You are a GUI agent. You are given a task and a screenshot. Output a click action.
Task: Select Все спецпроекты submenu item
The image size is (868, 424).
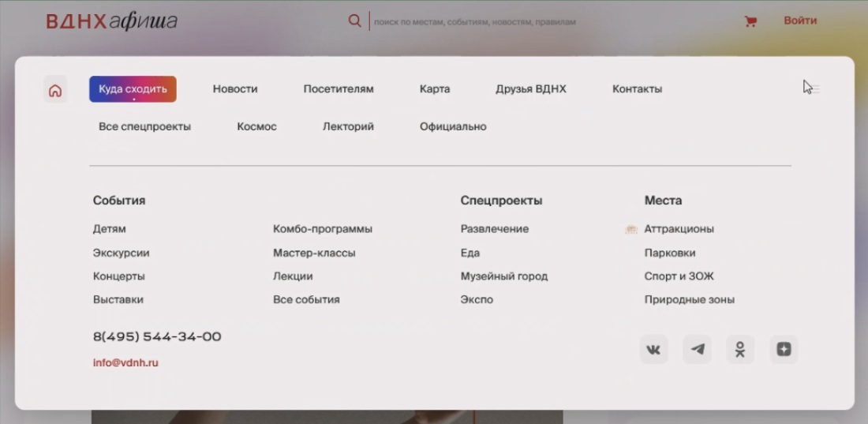pos(145,127)
